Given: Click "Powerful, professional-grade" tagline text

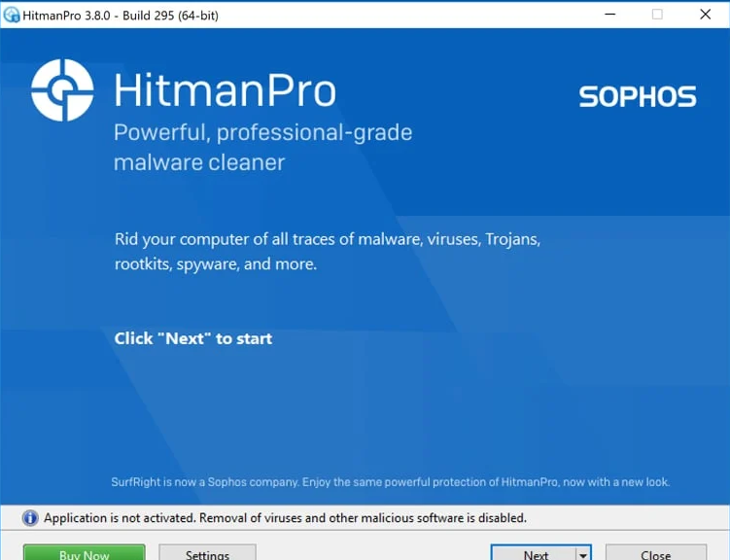Looking at the screenshot, I should [x=263, y=132].
